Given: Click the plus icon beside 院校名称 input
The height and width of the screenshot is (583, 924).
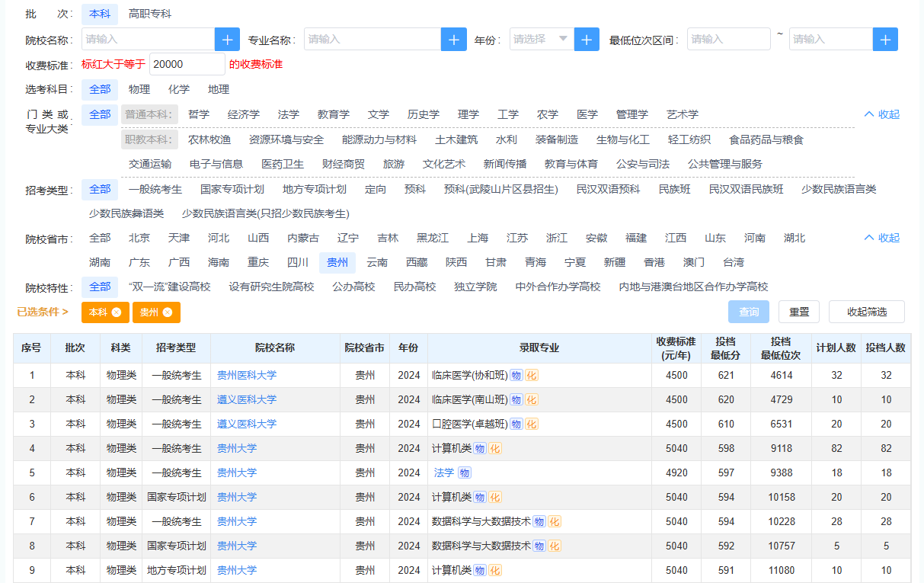Looking at the screenshot, I should click(x=227, y=38).
